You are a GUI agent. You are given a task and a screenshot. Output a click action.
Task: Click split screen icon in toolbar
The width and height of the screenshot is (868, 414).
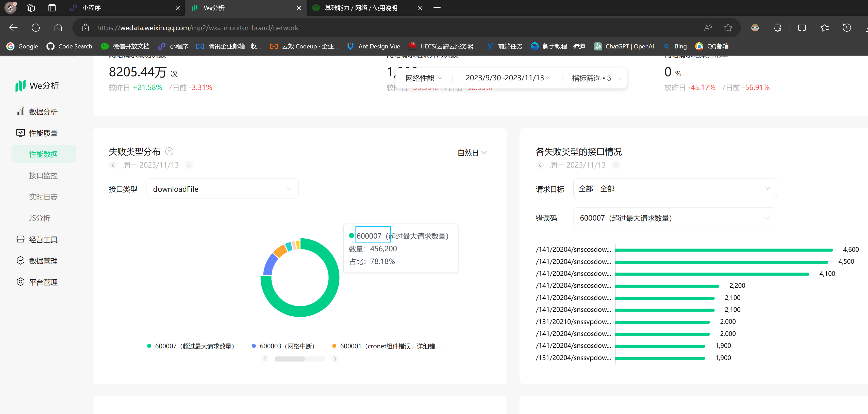click(802, 28)
